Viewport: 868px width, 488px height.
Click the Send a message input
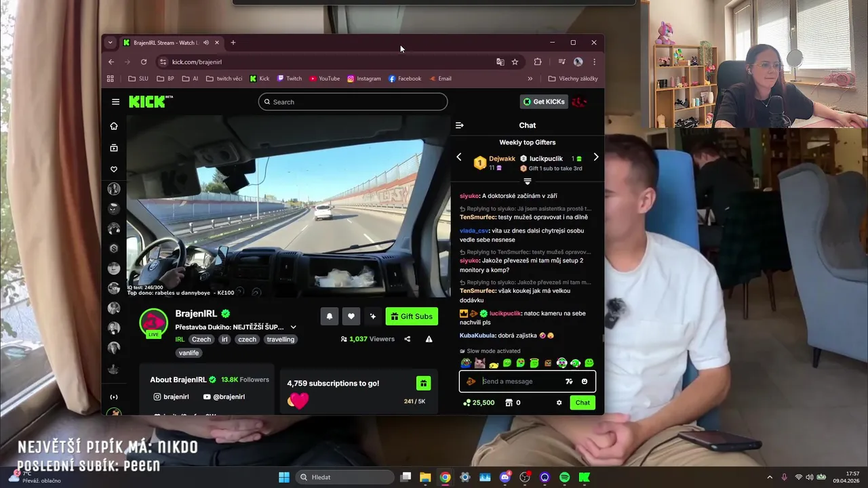click(521, 382)
